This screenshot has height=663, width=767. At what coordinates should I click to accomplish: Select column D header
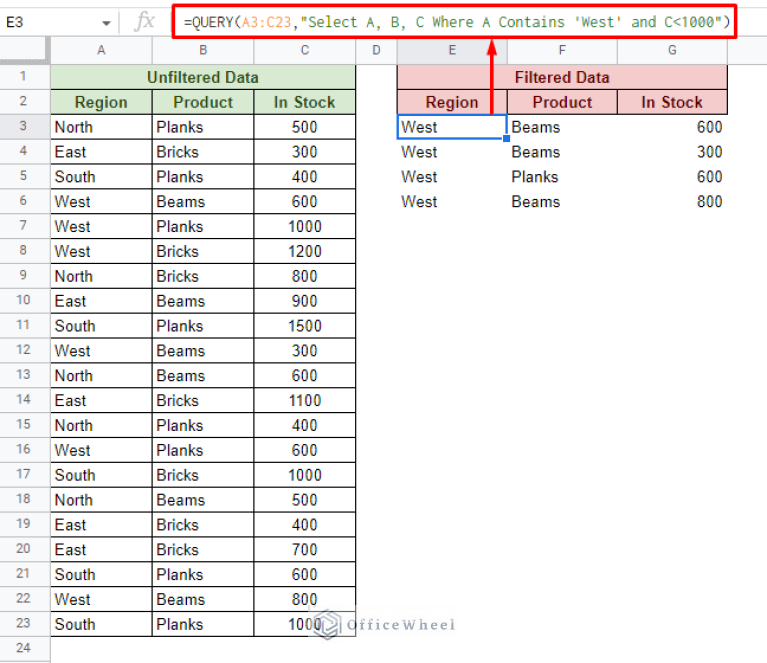click(376, 50)
